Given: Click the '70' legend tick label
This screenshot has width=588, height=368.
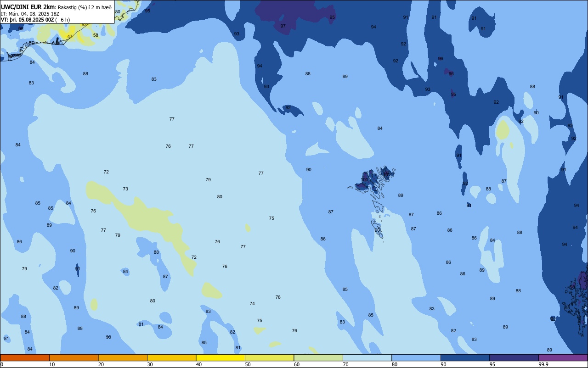Looking at the screenshot, I should click(345, 364).
